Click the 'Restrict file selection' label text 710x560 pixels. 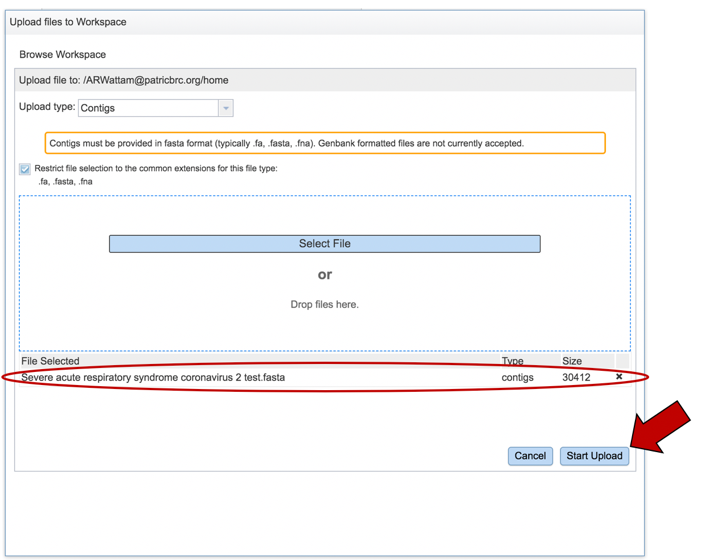[156, 168]
